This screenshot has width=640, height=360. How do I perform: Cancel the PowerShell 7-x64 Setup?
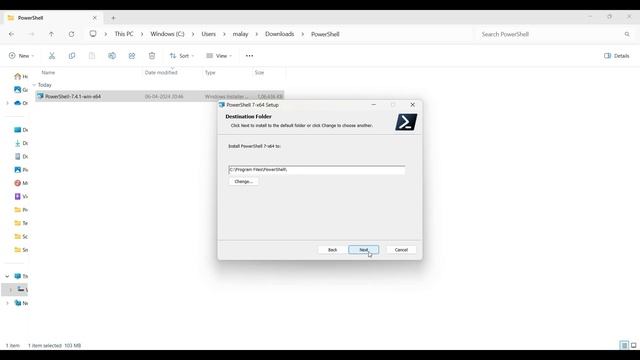401,250
